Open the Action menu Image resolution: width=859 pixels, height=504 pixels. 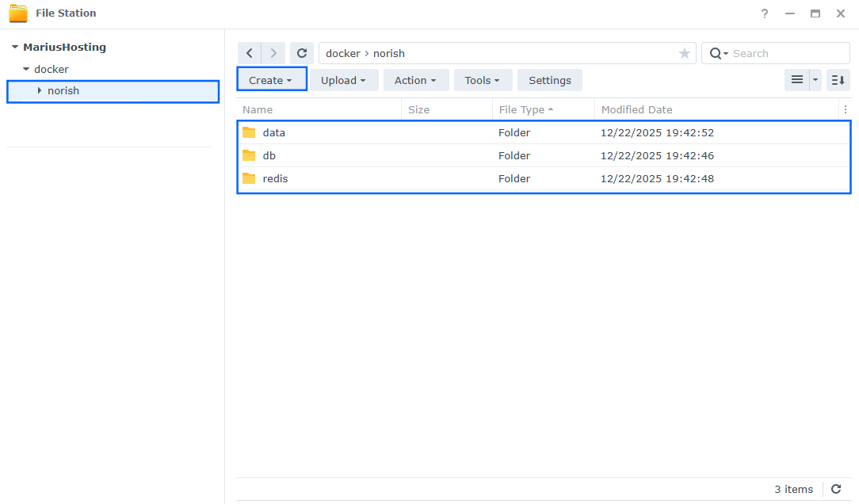pos(415,79)
